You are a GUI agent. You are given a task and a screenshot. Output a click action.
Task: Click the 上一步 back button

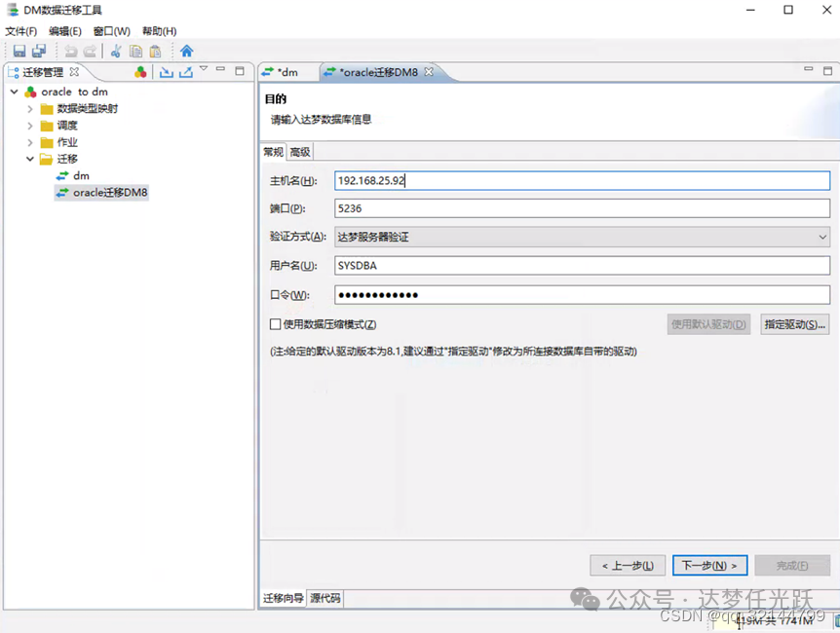(628, 566)
